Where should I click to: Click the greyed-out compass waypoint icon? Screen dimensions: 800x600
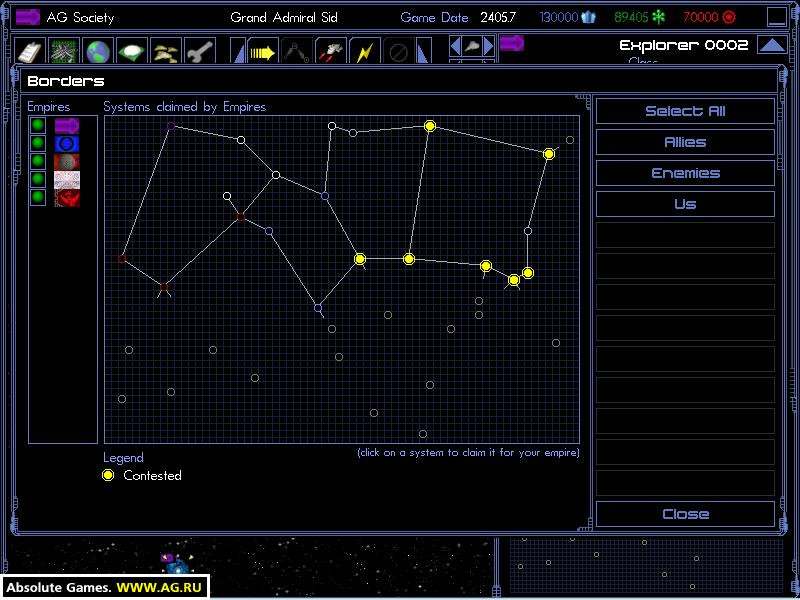point(297,52)
